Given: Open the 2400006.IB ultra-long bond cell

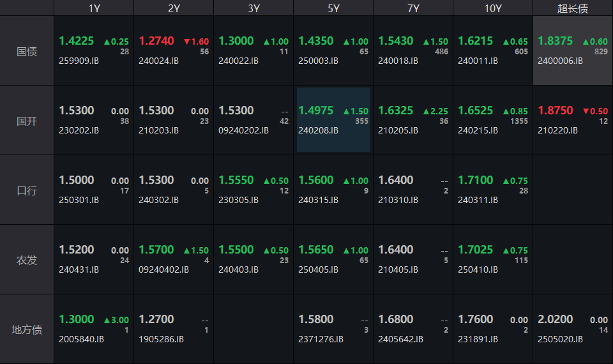Looking at the screenshot, I should coord(573,51).
